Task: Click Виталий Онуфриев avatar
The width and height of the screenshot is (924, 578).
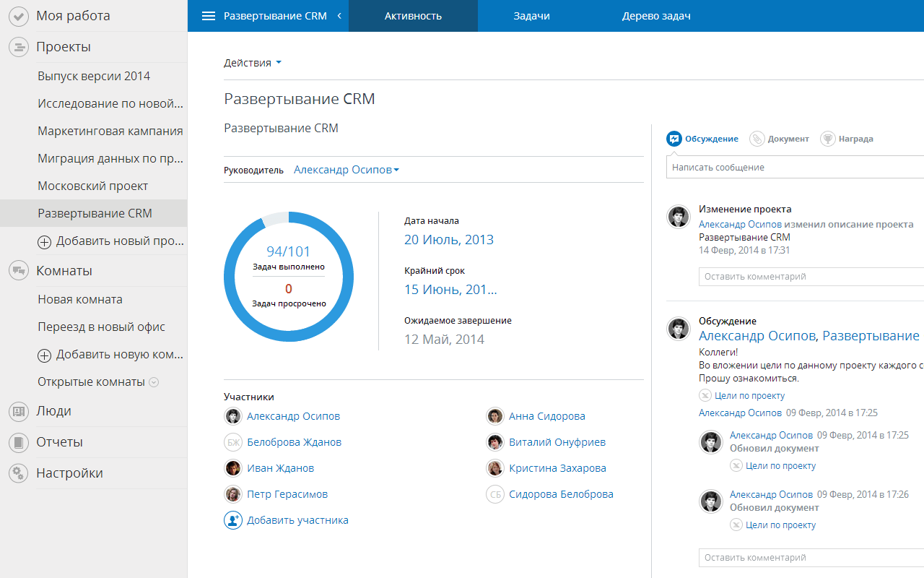Action: point(494,442)
